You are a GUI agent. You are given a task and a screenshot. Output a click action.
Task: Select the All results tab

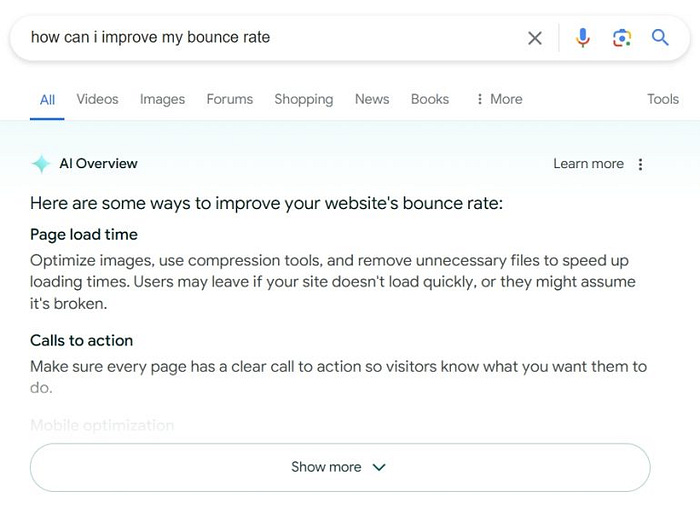(47, 100)
